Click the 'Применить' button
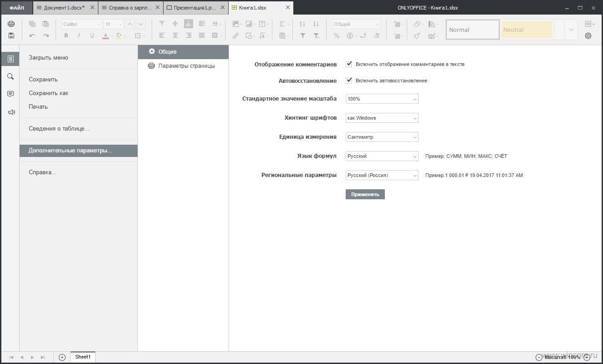Viewport: 603px width, 364px height. [365, 194]
